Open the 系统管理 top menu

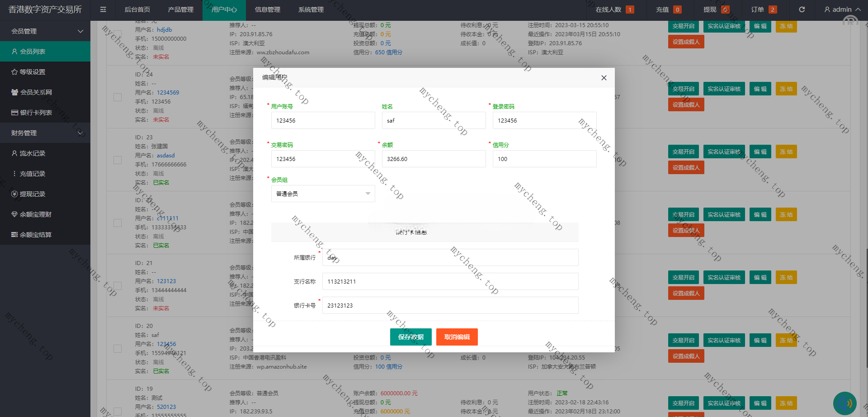pyautogui.click(x=311, y=9)
